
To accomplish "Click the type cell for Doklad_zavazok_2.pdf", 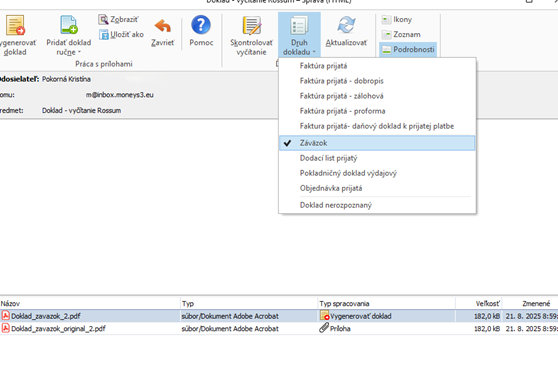I will click(249, 316).
